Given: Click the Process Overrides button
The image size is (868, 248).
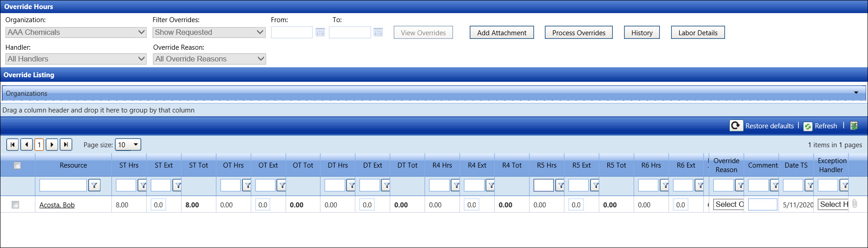Looking at the screenshot, I should 578,33.
